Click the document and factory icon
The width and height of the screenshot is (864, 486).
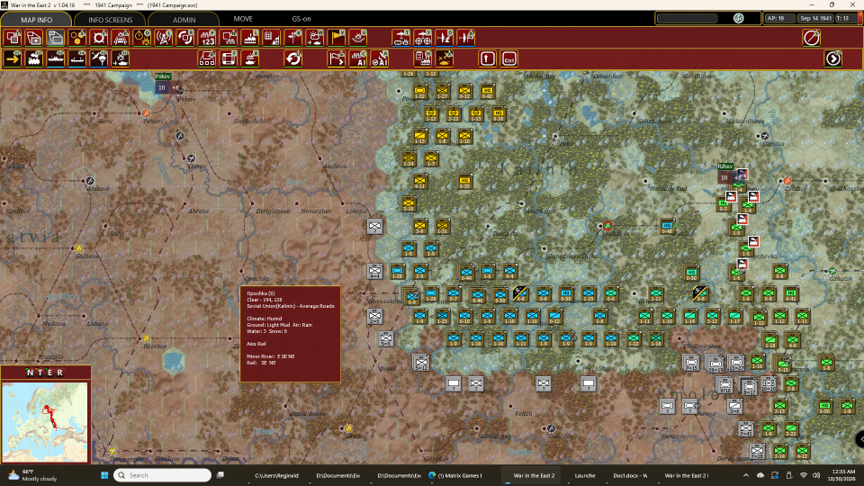423,58
